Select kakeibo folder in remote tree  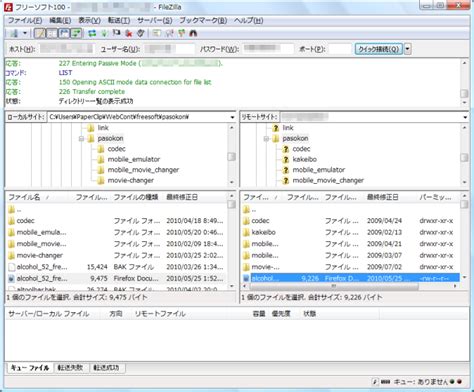(x=305, y=160)
